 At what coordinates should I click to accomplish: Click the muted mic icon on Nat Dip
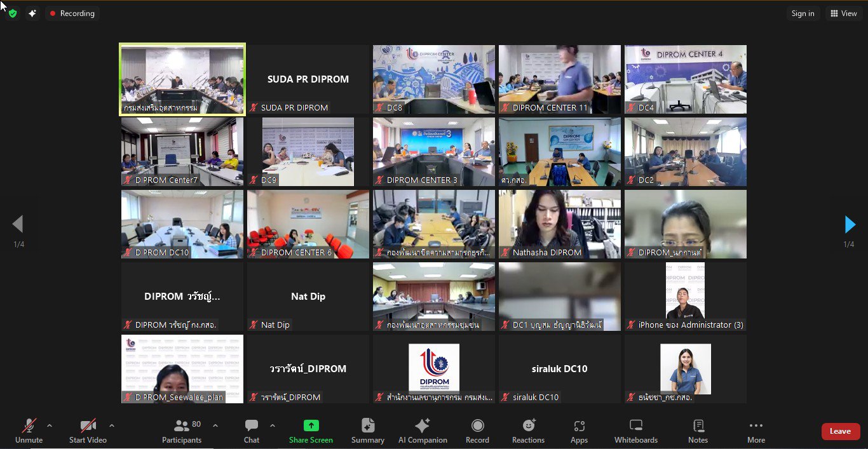[254, 325]
